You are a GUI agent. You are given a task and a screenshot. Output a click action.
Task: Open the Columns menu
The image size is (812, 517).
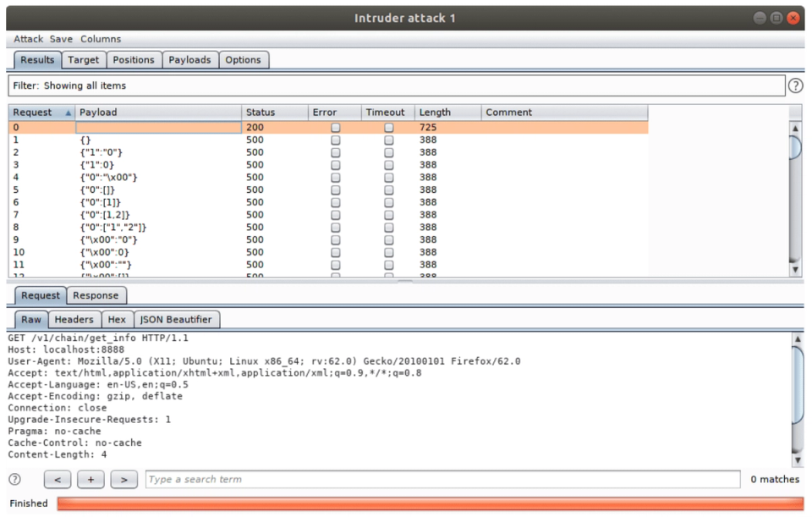tap(101, 39)
